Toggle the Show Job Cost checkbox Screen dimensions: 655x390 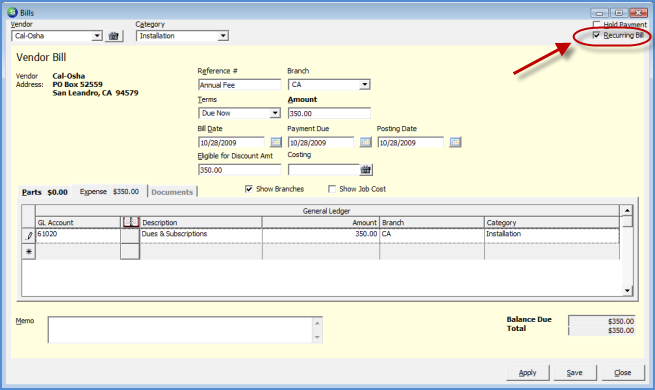[332, 189]
